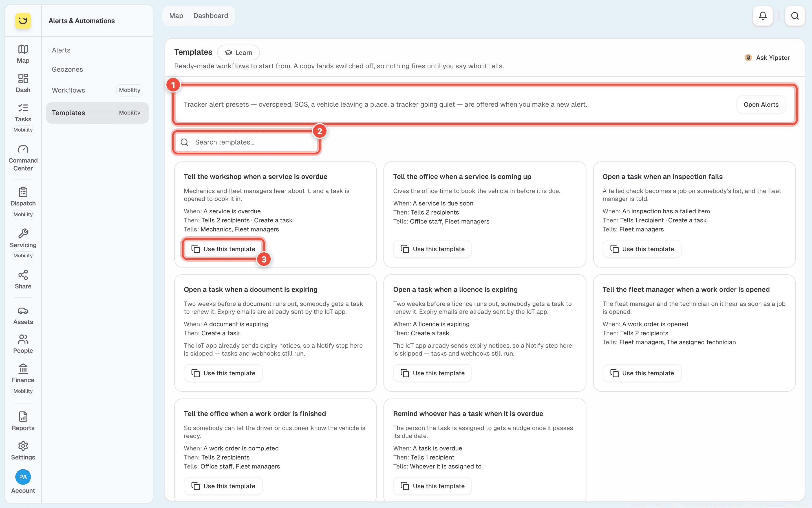812x508 pixels.
Task: Click 'Tells: Whoever it is assigned to' line
Action: [437, 466]
